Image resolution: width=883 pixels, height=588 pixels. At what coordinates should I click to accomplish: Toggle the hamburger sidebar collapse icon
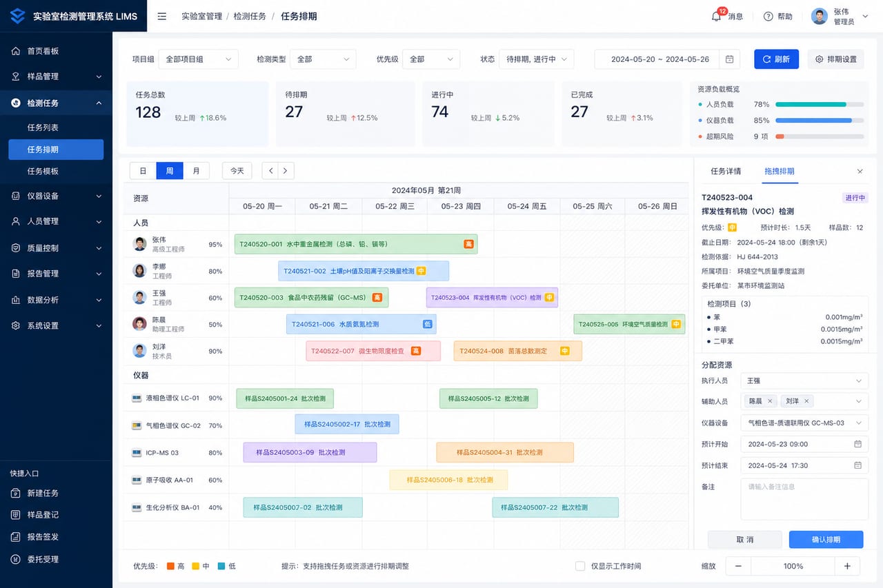(161, 17)
